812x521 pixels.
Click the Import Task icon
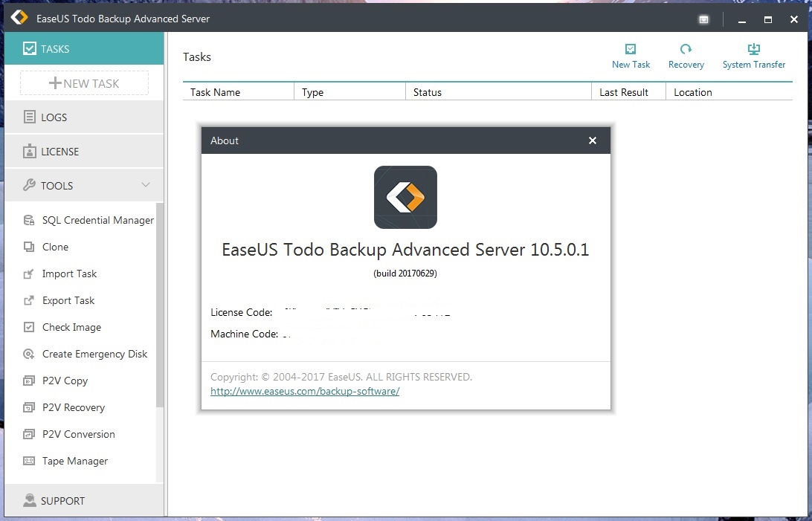29,274
